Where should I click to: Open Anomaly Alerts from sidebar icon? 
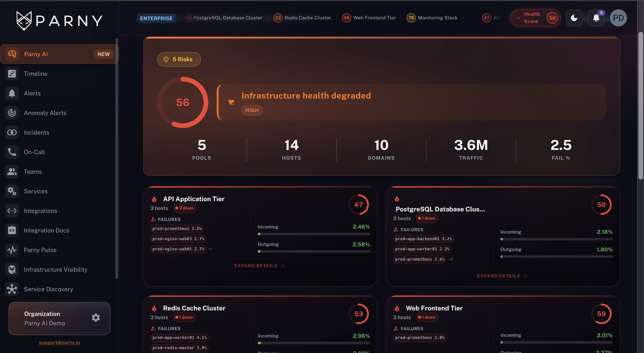[12, 113]
